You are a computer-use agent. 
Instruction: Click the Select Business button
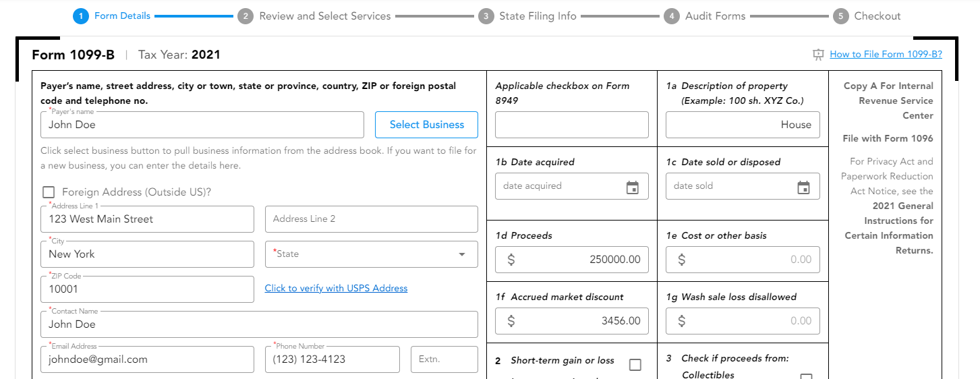click(x=427, y=125)
